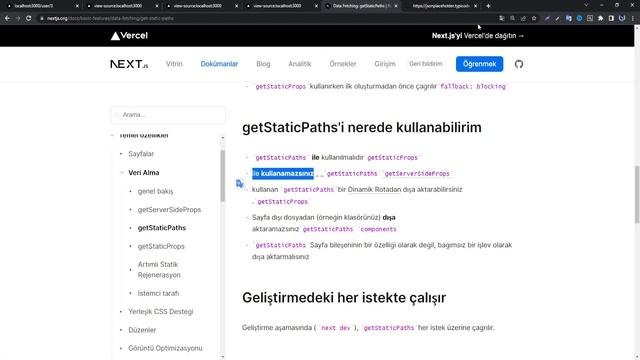The image size is (640, 360).
Task: Click the sidebar scrollbar thumb
Action: (222, 176)
